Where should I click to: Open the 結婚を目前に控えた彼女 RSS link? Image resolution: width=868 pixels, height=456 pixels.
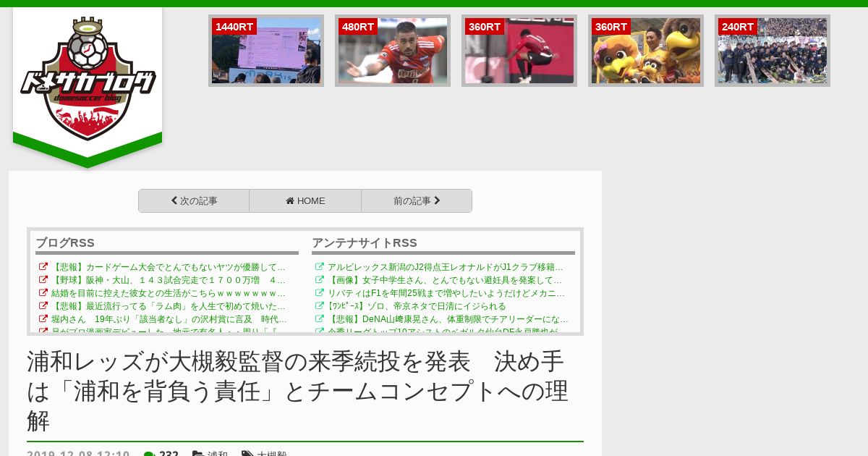tap(169, 293)
